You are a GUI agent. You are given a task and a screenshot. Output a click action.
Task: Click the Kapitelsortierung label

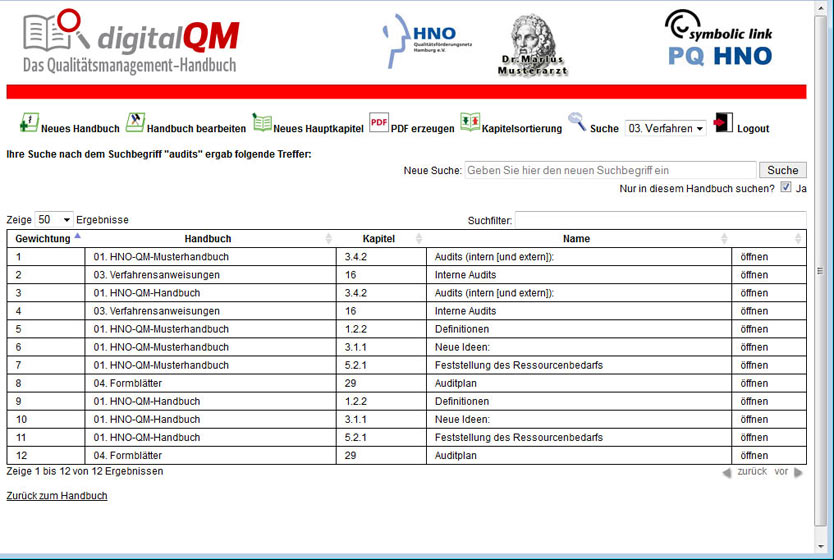(522, 129)
